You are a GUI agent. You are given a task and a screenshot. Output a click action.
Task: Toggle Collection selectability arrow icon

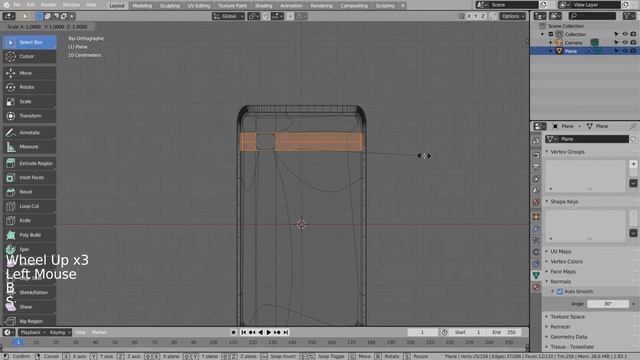tap(617, 34)
